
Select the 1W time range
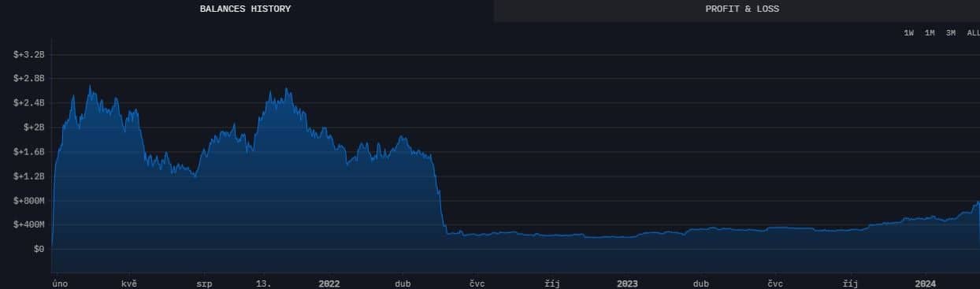(908, 33)
